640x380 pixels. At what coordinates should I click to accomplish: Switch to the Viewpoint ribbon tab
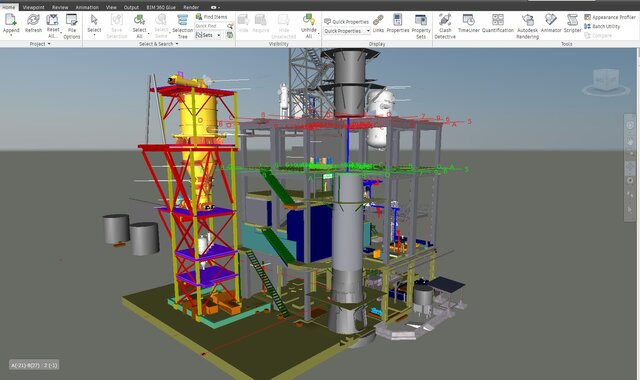click(x=33, y=7)
